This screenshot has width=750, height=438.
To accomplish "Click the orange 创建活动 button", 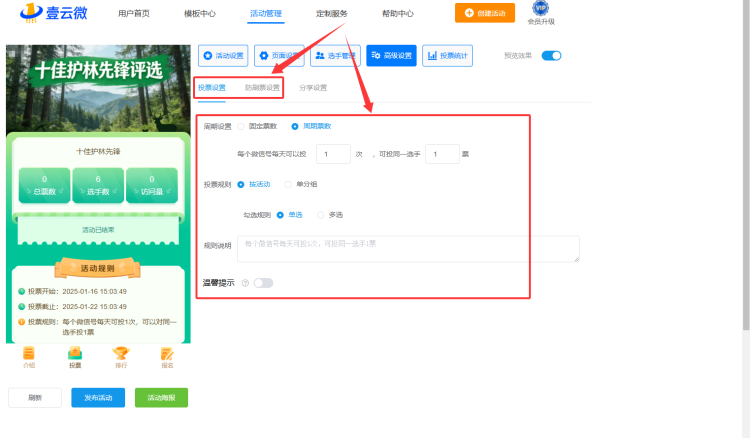I will click(485, 13).
